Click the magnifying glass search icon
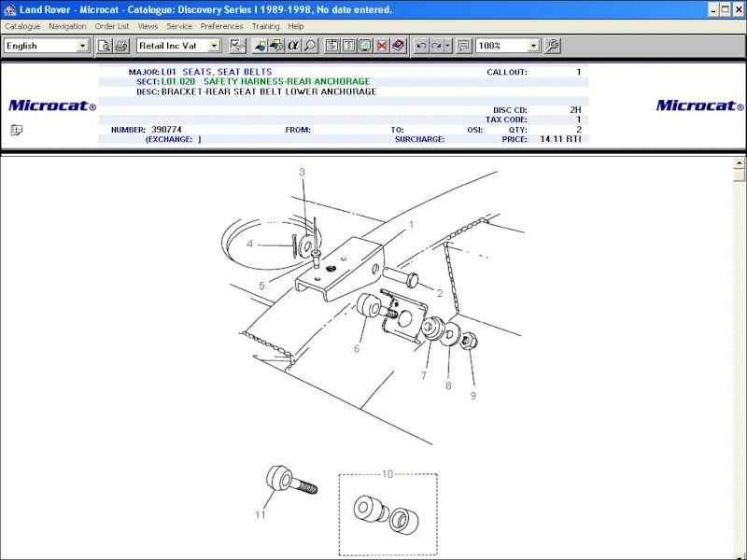This screenshot has width=747, height=560. click(x=310, y=46)
